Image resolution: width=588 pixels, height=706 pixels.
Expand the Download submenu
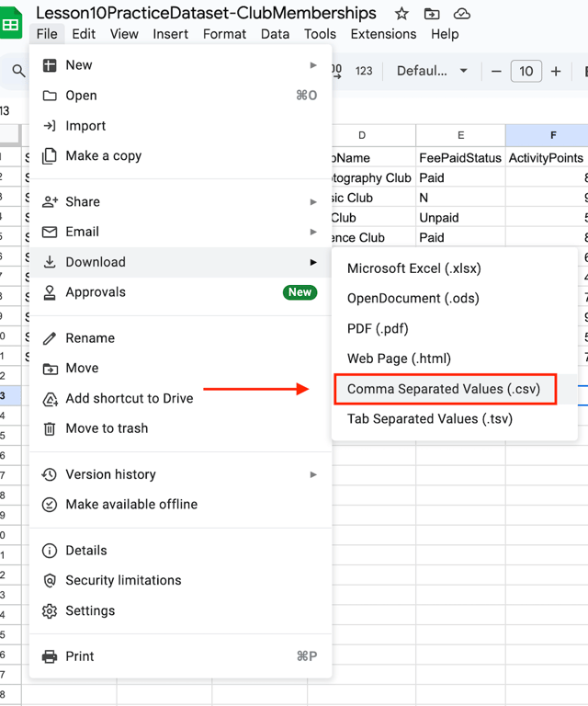(x=180, y=262)
